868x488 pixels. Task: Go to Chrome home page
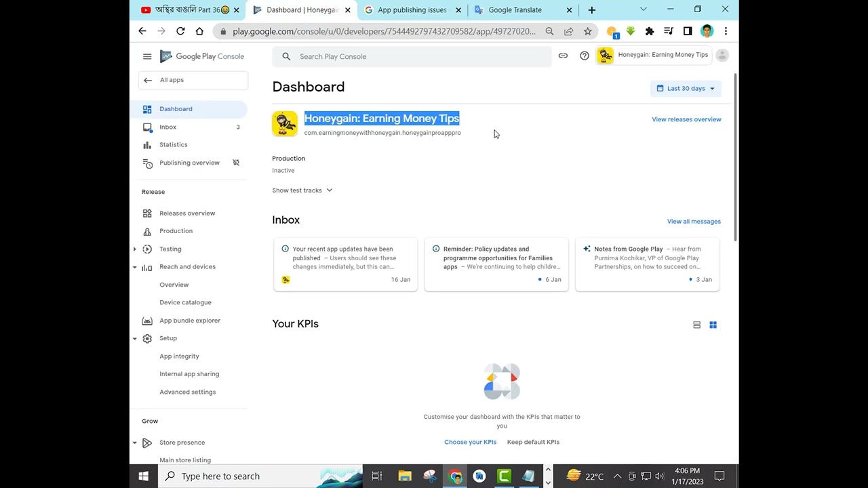pyautogui.click(x=199, y=31)
